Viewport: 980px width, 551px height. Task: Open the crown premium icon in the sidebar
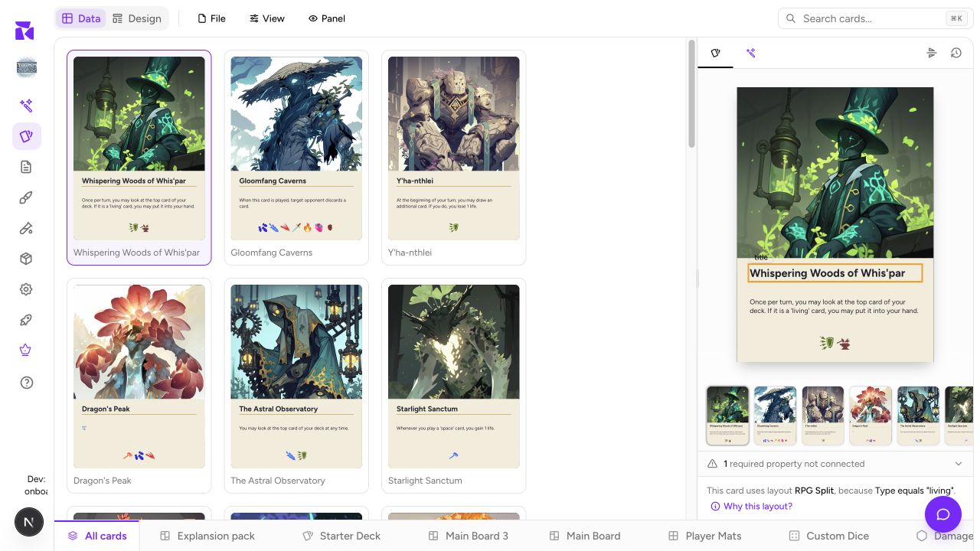pos(27,350)
